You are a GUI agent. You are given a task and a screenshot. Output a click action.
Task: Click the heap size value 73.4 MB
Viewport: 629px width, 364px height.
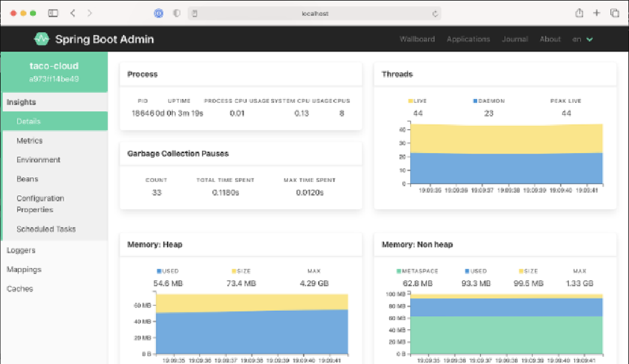coord(241,284)
